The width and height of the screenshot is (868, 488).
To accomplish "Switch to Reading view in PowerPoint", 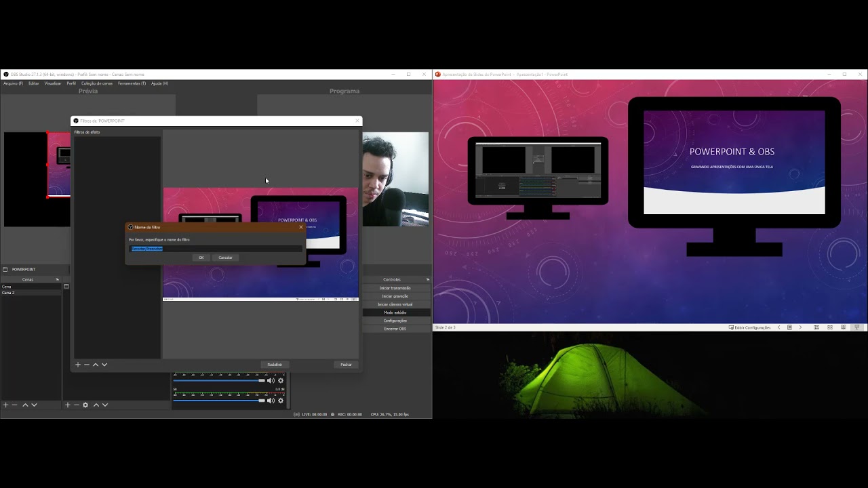I will (x=844, y=327).
